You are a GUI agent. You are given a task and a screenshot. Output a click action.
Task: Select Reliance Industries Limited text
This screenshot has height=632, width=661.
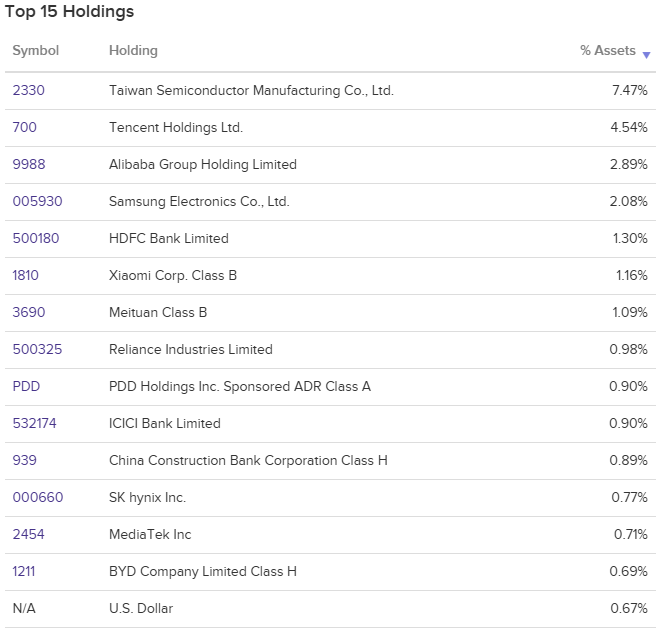pos(191,349)
